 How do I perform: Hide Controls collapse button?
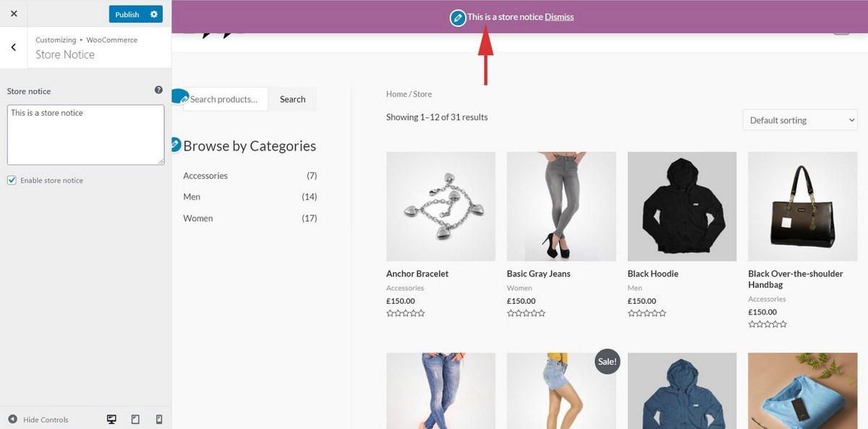click(38, 420)
